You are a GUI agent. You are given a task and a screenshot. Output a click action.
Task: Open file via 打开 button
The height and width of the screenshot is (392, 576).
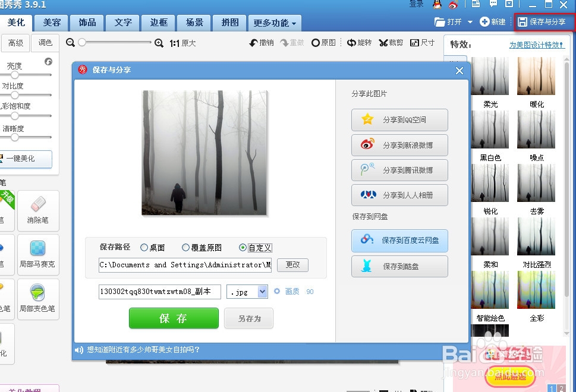tap(448, 22)
